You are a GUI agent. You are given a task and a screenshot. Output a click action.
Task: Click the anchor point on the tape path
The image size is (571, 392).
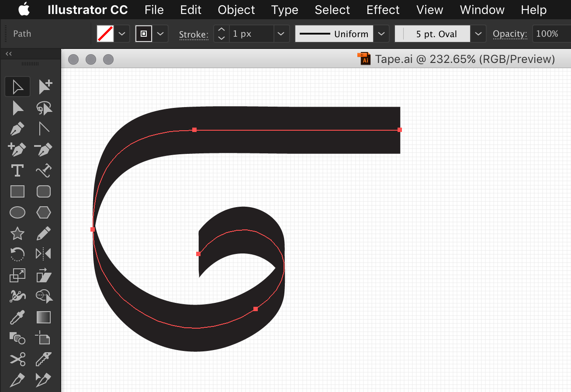194,129
